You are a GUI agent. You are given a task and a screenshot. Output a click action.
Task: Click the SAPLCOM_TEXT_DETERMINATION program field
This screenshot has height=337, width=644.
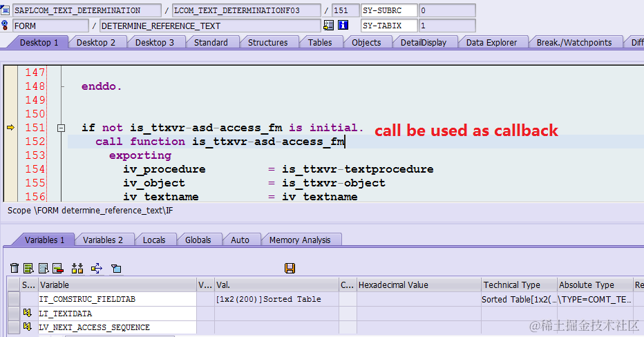(86, 10)
